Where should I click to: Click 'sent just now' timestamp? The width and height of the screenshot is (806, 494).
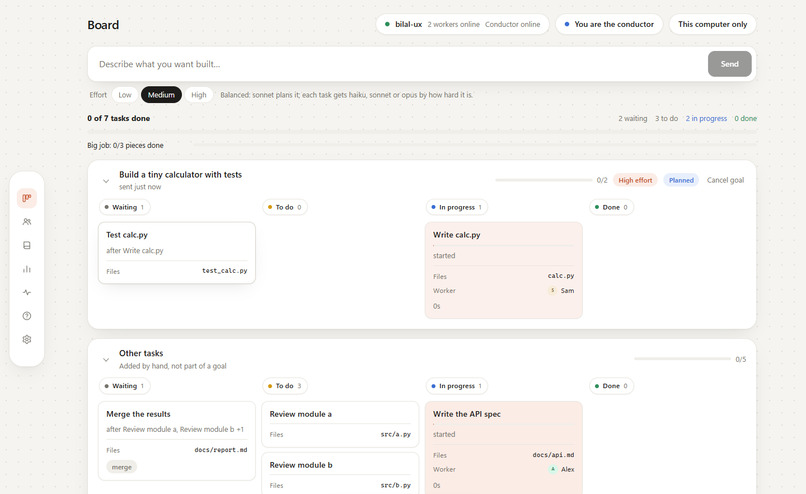click(140, 187)
